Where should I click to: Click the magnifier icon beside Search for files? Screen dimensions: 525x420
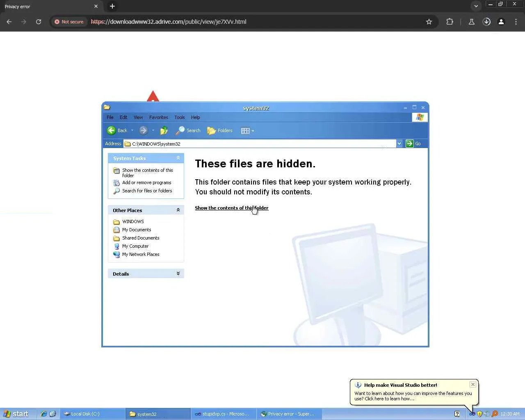point(116,191)
